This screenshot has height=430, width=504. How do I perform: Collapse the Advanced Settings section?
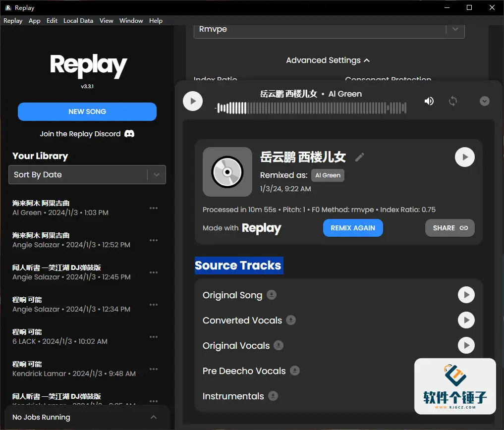[x=328, y=60]
